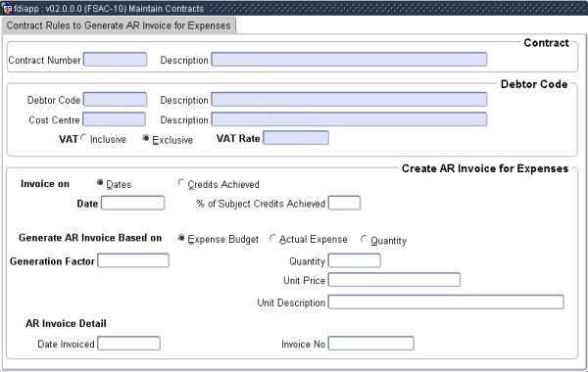This screenshot has width=588, height=372.
Task: Click the Invoice No field
Action: (370, 344)
